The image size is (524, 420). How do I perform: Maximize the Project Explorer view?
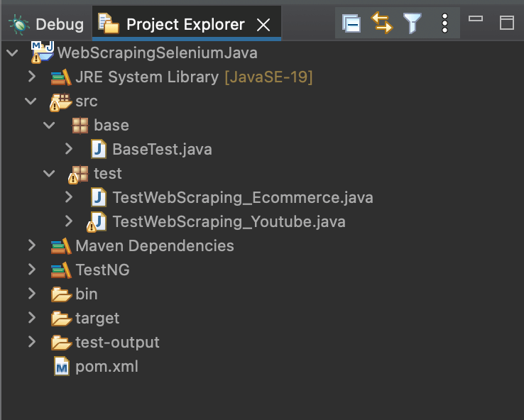[507, 23]
